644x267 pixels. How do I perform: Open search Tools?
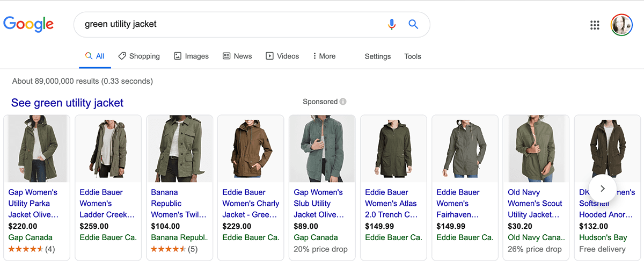pos(413,56)
